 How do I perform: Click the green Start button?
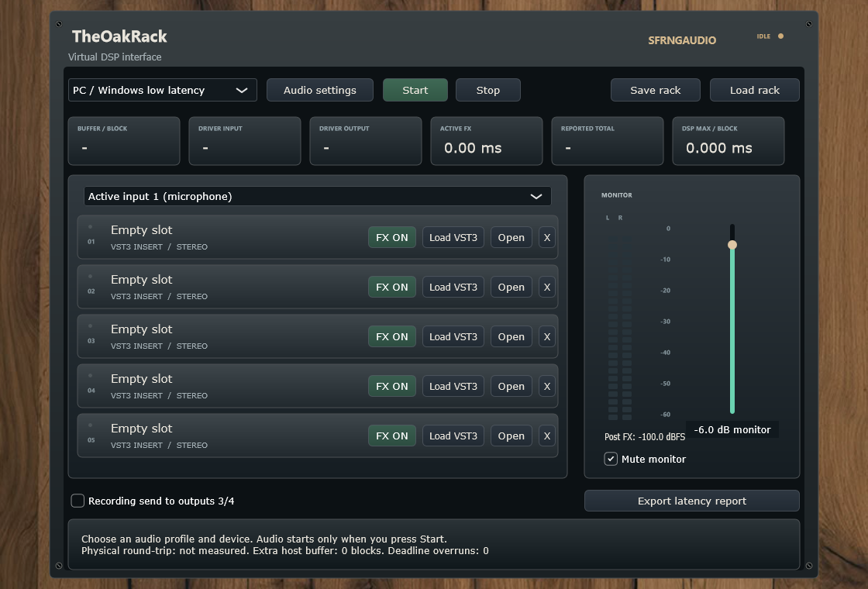click(415, 90)
